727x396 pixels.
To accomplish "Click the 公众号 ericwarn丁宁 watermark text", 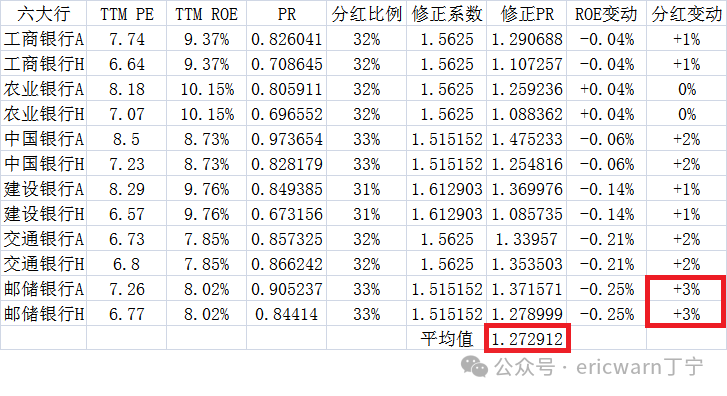I will pyautogui.click(x=599, y=367).
